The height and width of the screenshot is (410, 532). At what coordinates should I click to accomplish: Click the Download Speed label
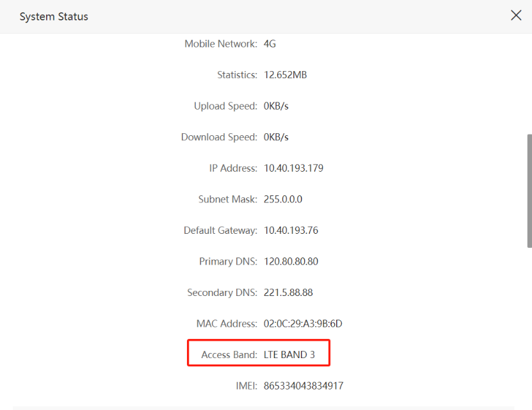[219, 137]
